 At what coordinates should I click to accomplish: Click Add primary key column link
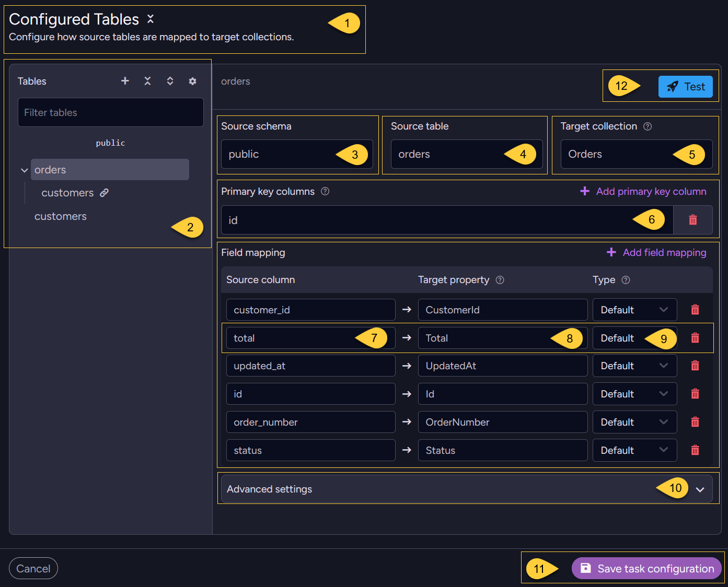pos(643,192)
